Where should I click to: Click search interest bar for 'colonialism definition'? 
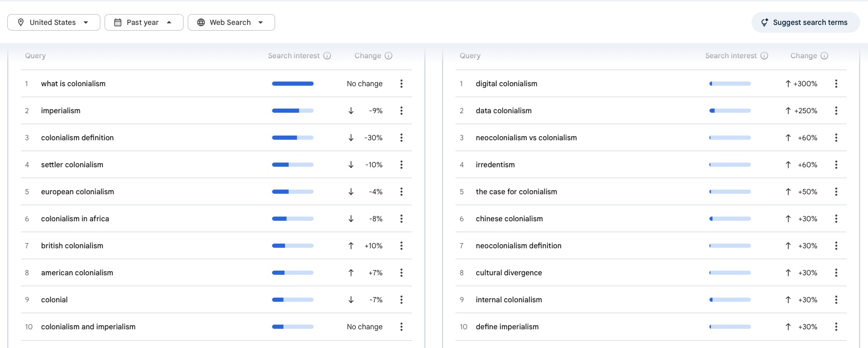(292, 138)
